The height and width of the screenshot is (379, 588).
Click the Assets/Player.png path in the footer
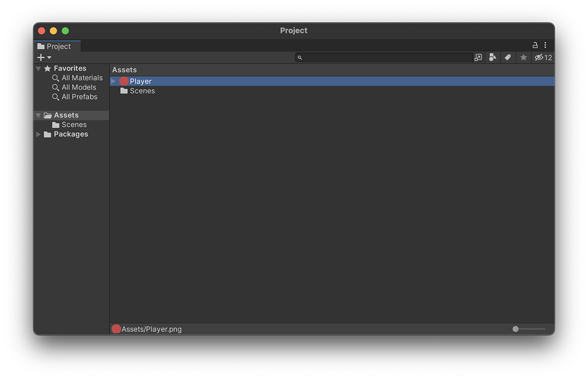[151, 329]
